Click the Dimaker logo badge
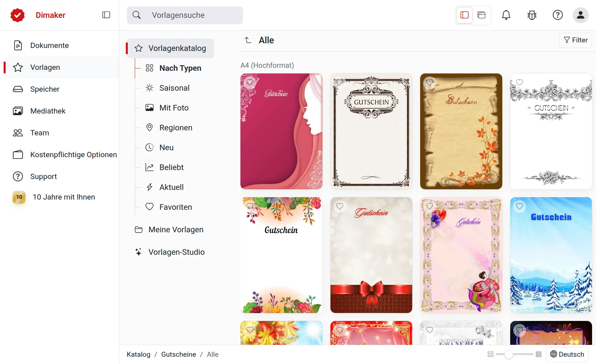The image size is (596, 364). click(x=18, y=15)
